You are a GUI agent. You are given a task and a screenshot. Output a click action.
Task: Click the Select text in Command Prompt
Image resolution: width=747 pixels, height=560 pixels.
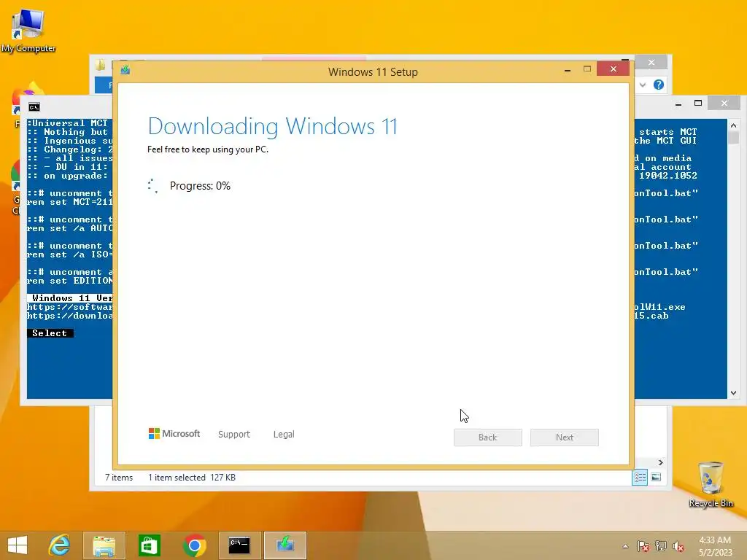click(x=50, y=333)
